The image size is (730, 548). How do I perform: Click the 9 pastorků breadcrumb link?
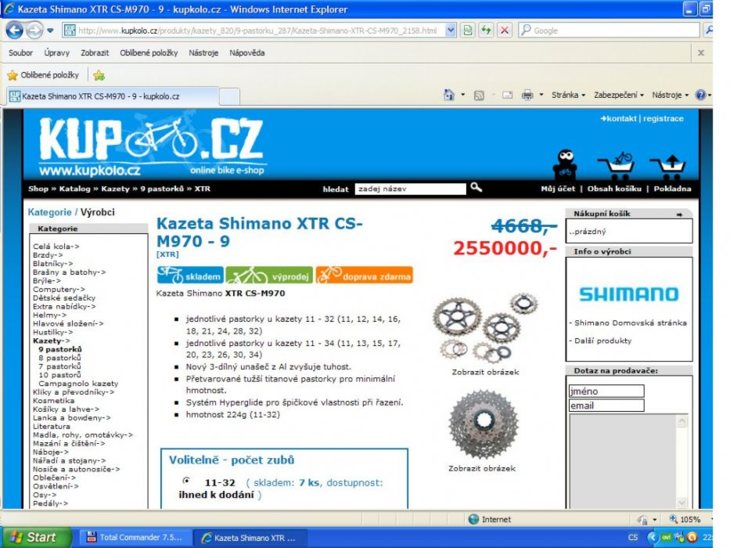click(x=162, y=189)
